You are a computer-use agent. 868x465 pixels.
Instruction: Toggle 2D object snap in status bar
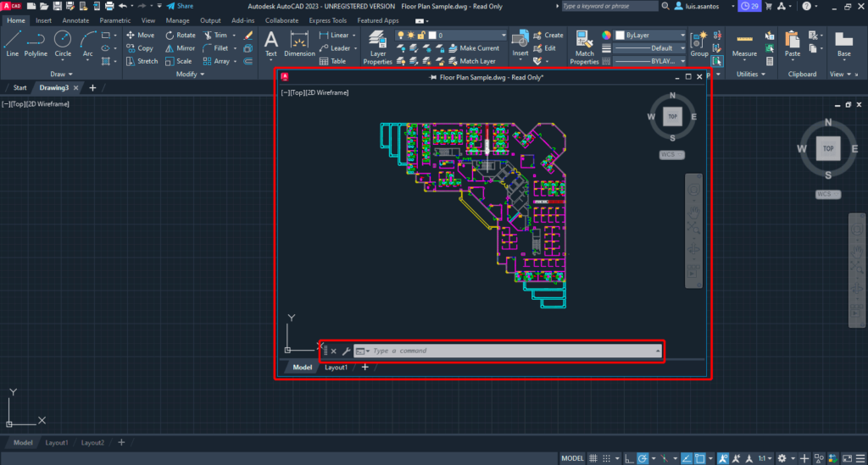(x=700, y=458)
